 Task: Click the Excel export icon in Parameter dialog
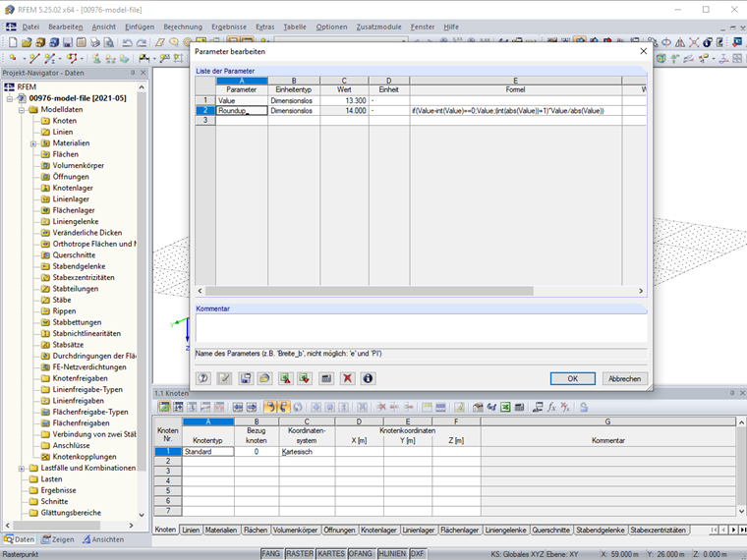pos(285,378)
